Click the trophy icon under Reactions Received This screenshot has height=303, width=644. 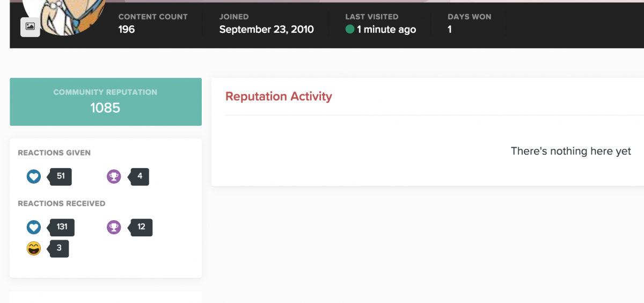coord(114,227)
